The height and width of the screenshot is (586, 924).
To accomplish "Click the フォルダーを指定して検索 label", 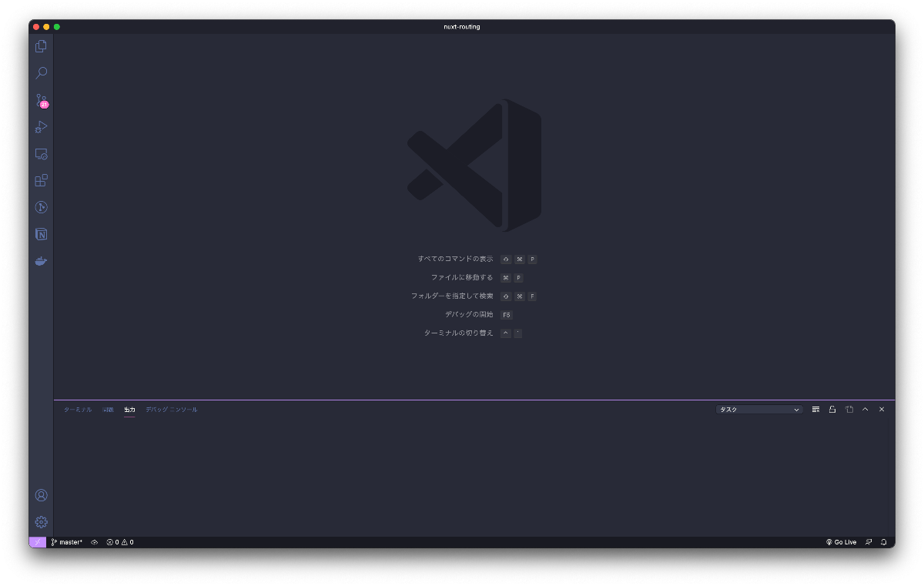I will 452,296.
